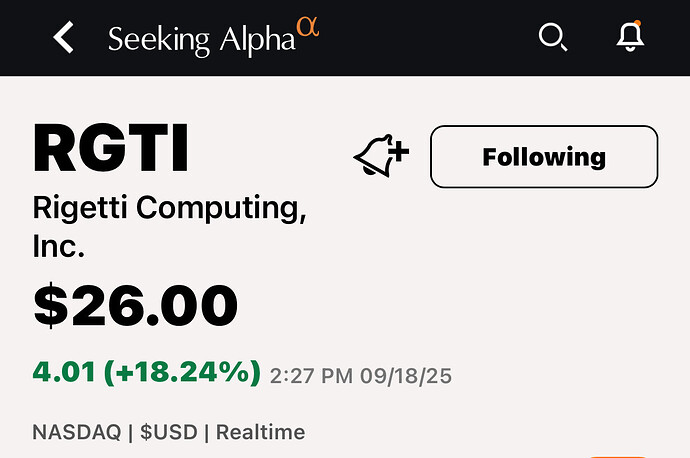Click the word Alpha in header
The image size is (690, 458).
coord(256,39)
